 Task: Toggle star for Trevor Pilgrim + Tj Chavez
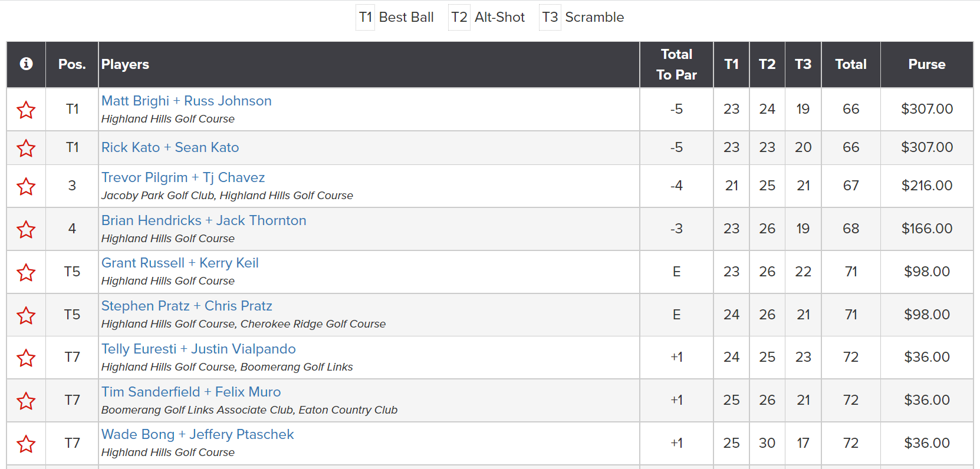[26, 186]
